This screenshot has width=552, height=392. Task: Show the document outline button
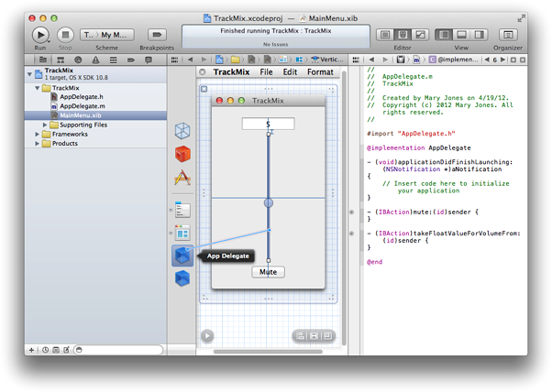(207, 336)
